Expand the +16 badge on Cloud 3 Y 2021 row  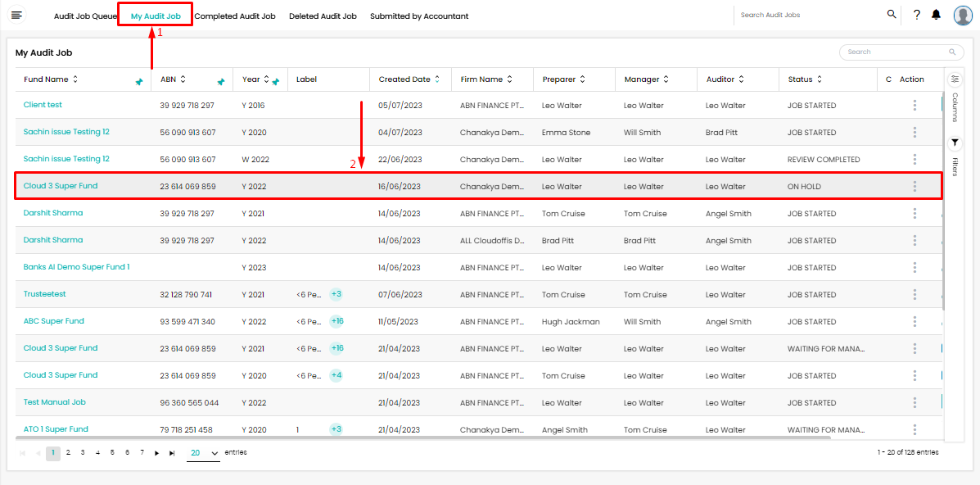point(337,348)
